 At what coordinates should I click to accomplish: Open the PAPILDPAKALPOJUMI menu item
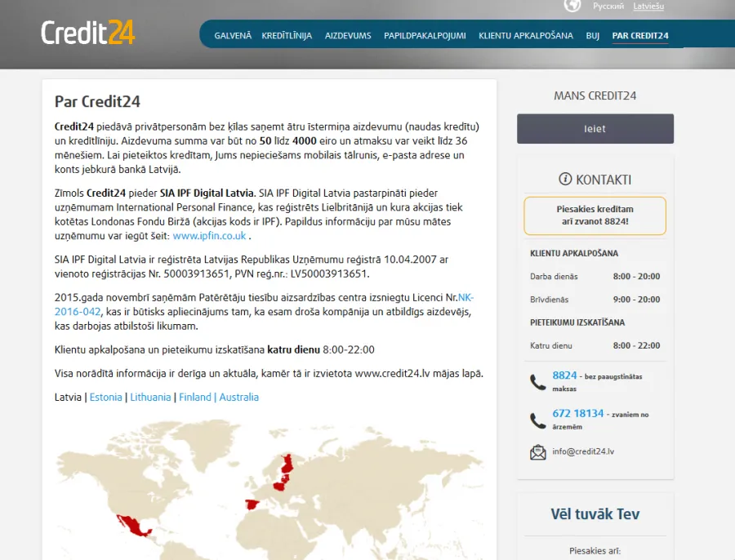(x=425, y=36)
